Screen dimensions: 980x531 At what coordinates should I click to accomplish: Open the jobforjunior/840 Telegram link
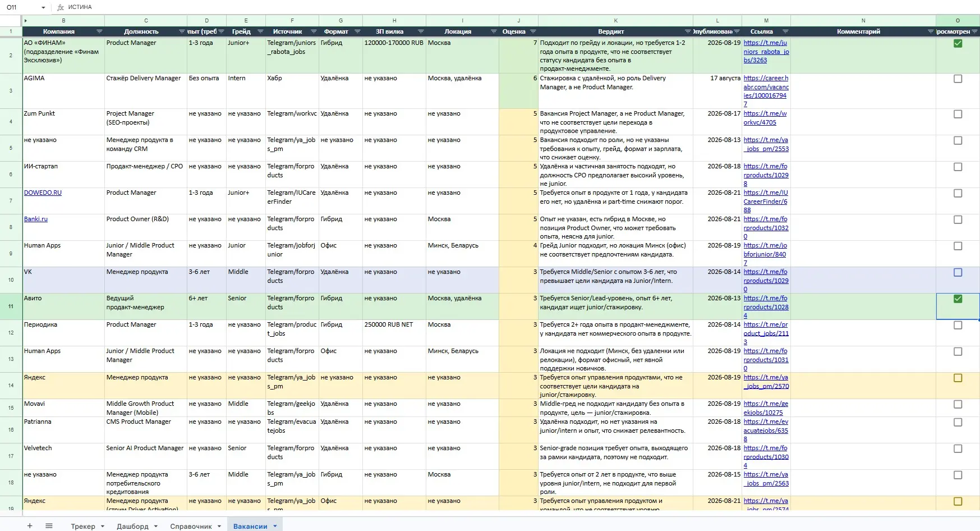tap(765, 254)
